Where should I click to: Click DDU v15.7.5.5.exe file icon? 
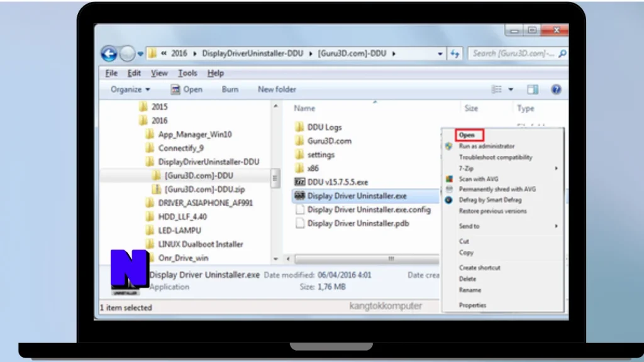click(300, 182)
